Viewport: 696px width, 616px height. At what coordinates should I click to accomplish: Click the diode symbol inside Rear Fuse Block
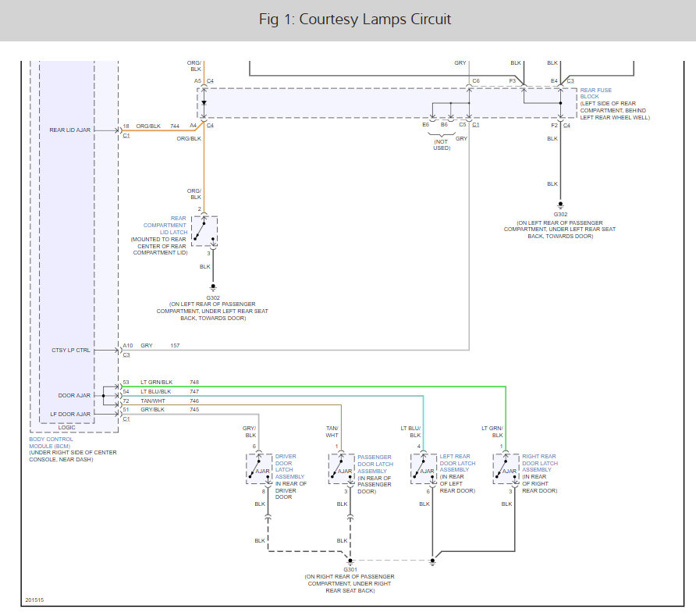[x=204, y=103]
